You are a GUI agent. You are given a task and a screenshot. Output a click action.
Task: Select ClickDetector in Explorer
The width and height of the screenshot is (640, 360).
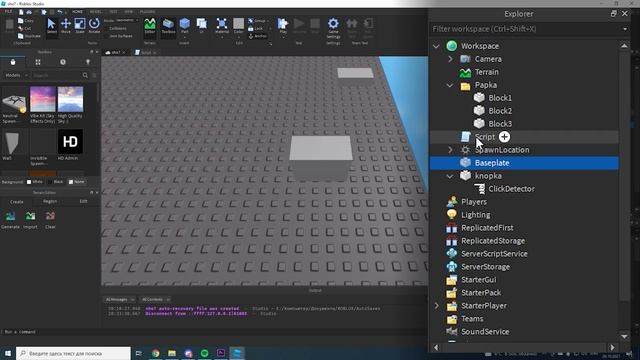pyautogui.click(x=511, y=189)
